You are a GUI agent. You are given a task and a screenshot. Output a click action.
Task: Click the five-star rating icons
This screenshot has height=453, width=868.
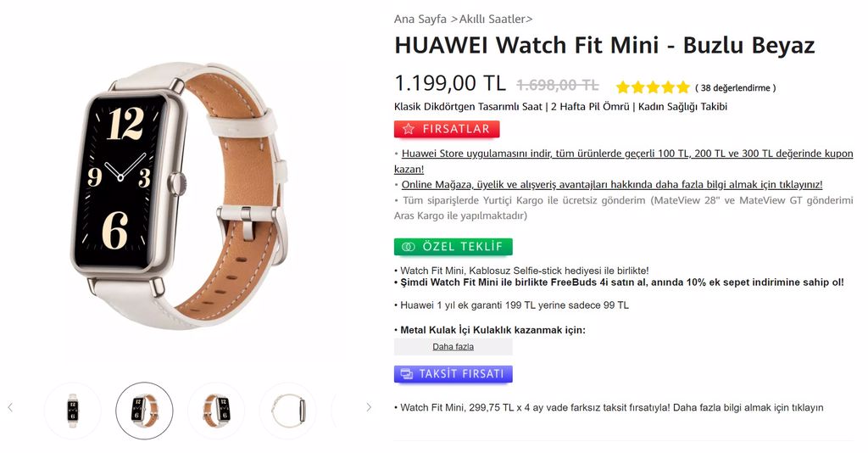(x=653, y=87)
